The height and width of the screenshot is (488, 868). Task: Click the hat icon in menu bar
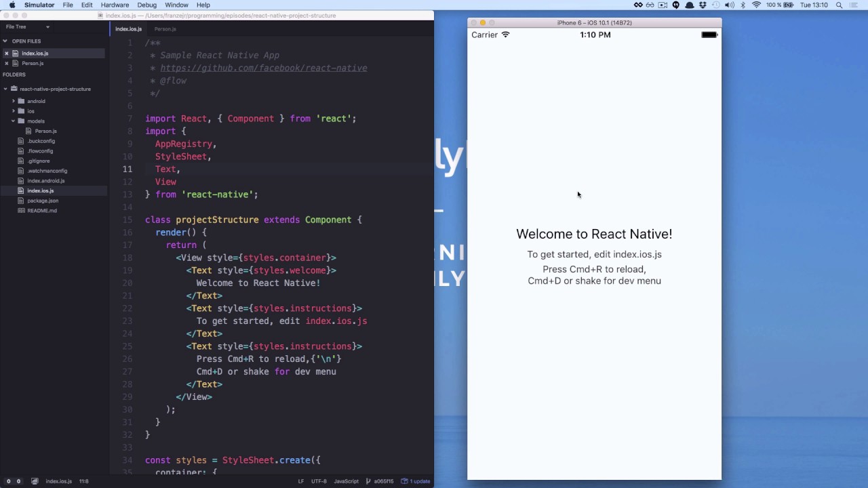(x=690, y=5)
